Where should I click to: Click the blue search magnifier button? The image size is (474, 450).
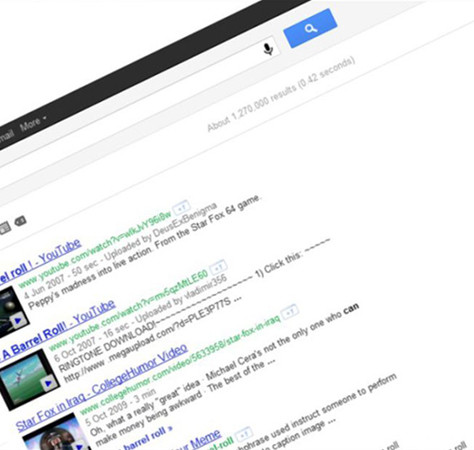tap(310, 29)
